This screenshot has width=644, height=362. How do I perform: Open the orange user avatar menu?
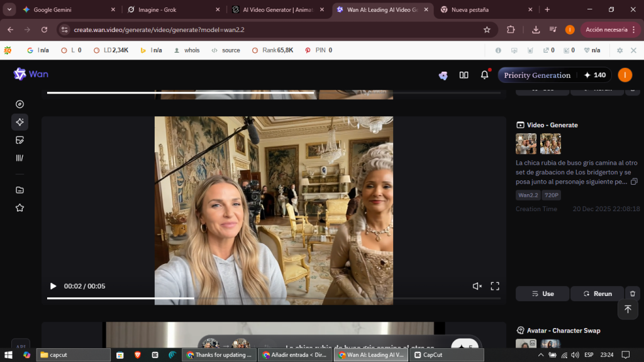coord(625,75)
